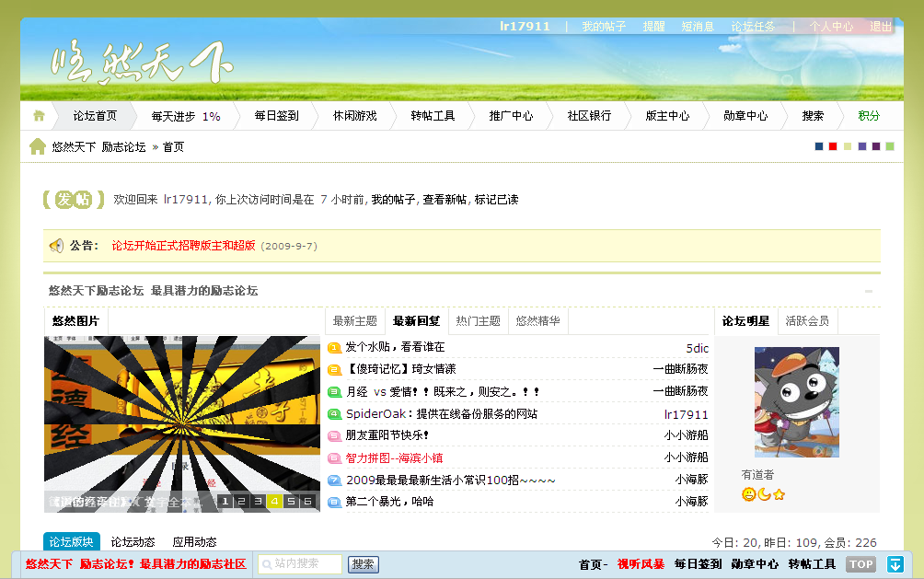This screenshot has height=579, width=924.
Task: Pick the red theme color swatch
Action: 833,146
